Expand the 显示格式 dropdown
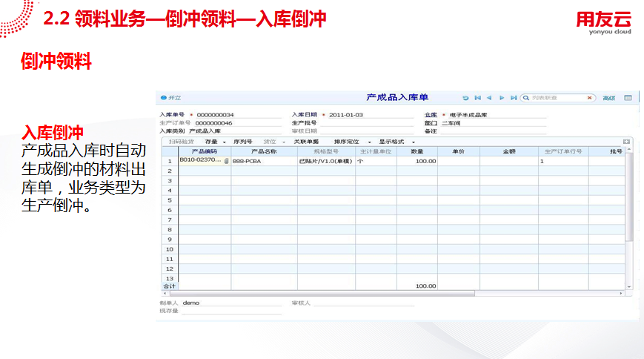The width and height of the screenshot is (644, 359). click(414, 142)
